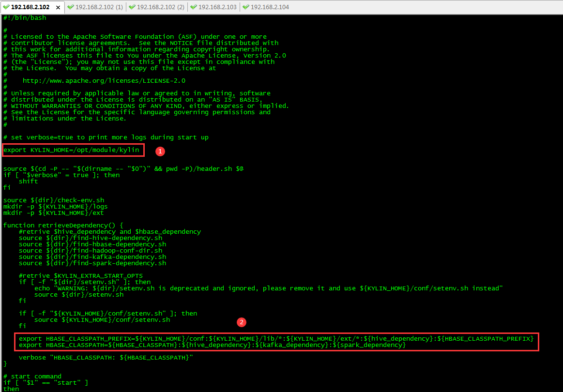563x392 pixels.
Task: Click the 'export KYLIN_HOME=/opt/module/kylin' line
Action: pyautogui.click(x=71, y=150)
